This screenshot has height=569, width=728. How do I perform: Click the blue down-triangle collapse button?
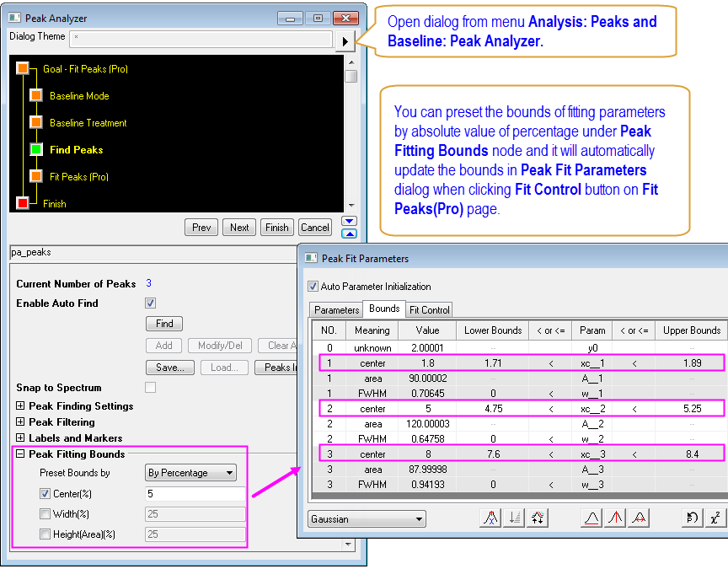[x=349, y=221]
